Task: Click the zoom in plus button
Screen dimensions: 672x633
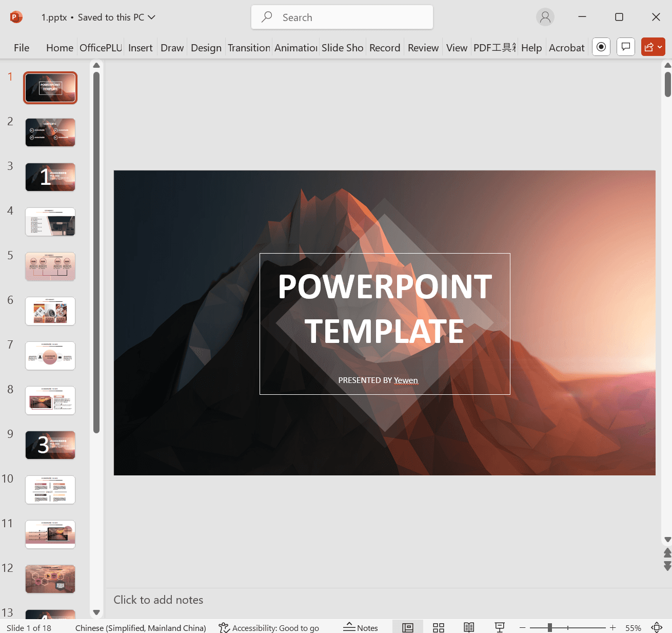Action: pos(612,628)
